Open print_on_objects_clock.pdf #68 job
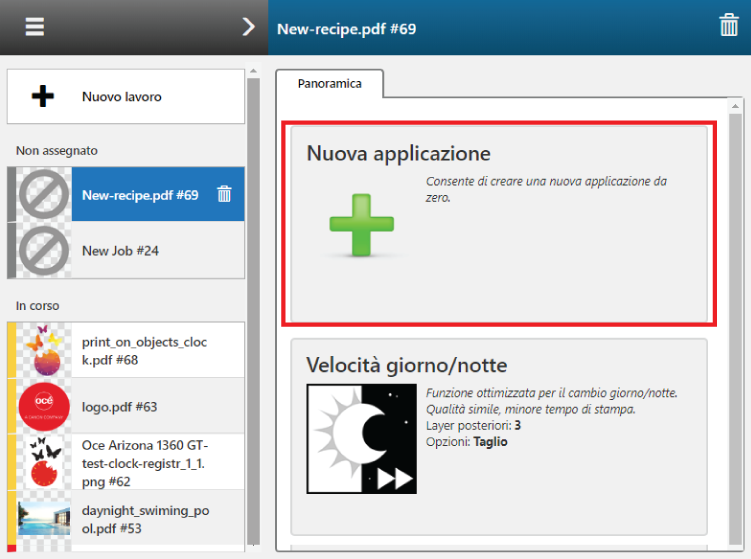 click(x=126, y=350)
